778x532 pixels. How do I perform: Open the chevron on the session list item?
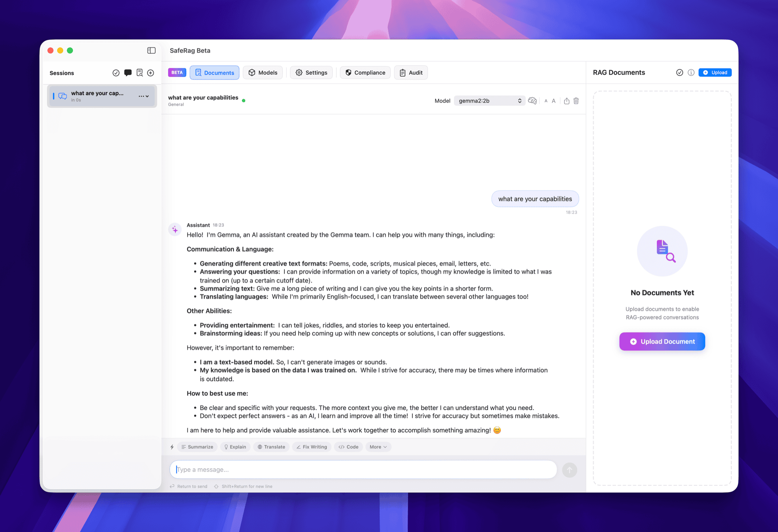pyautogui.click(x=147, y=96)
